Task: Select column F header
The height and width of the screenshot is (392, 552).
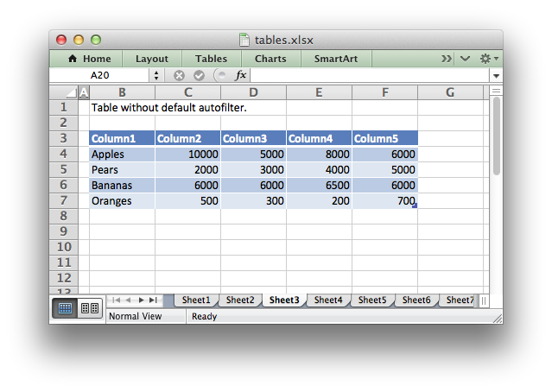Action: [x=384, y=92]
